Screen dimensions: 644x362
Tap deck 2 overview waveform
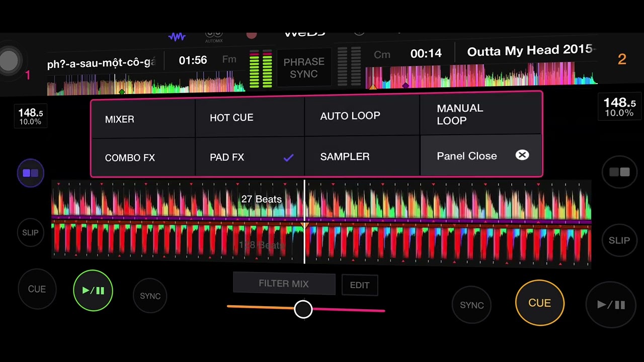[x=481, y=75]
